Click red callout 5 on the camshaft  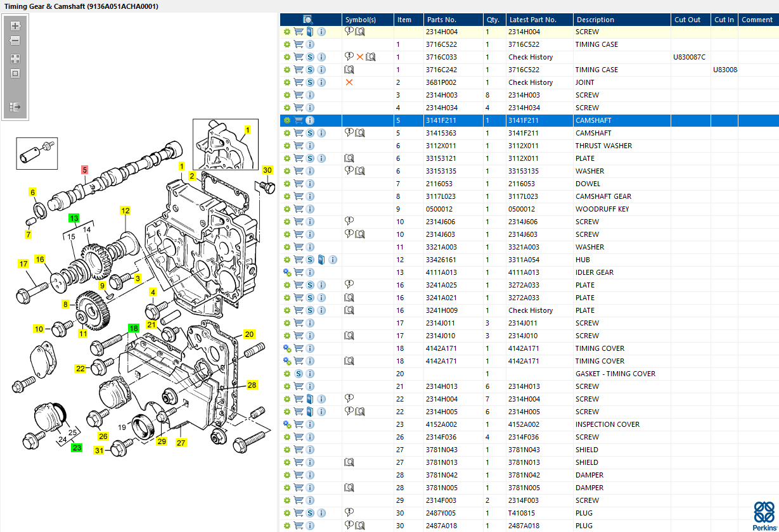click(x=84, y=170)
